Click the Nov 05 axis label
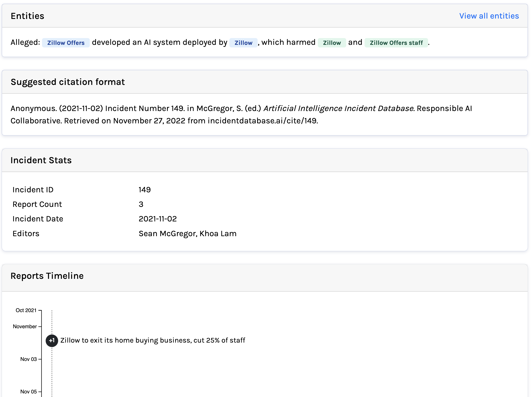Viewport: 532px width, 397px height. coord(28,391)
